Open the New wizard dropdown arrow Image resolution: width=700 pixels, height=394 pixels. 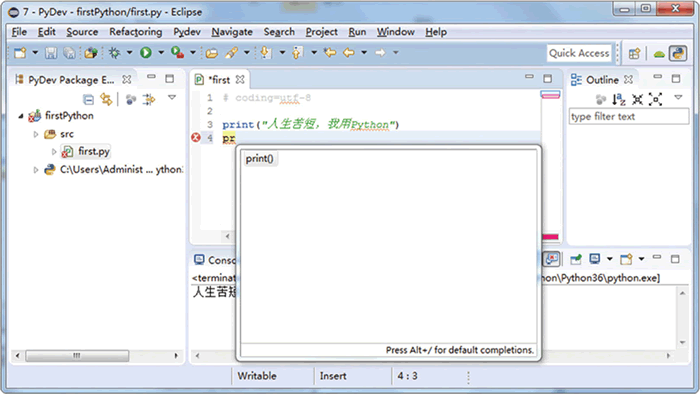coord(35,53)
